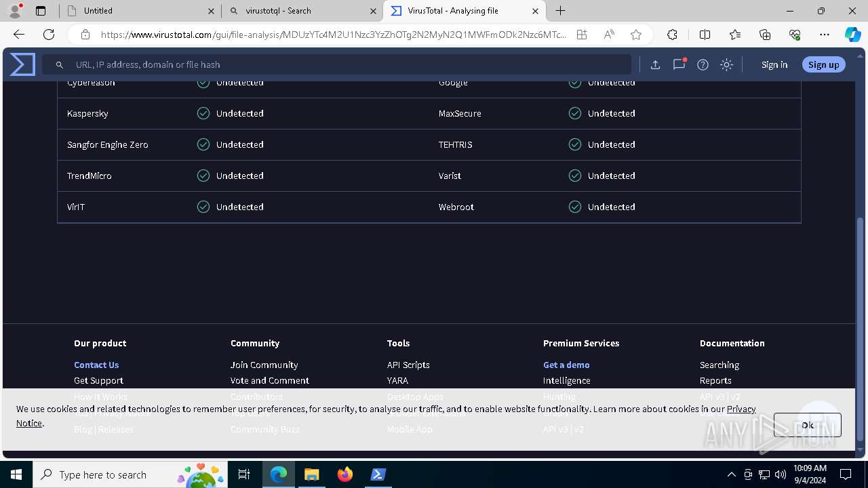Open the help question mark icon
The height and width of the screenshot is (488, 868).
(x=703, y=64)
